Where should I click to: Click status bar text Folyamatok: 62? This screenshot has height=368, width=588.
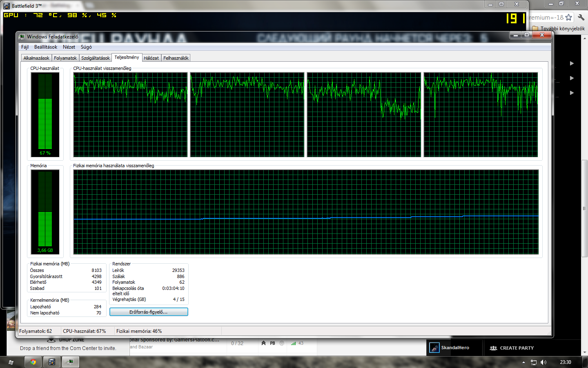point(36,331)
